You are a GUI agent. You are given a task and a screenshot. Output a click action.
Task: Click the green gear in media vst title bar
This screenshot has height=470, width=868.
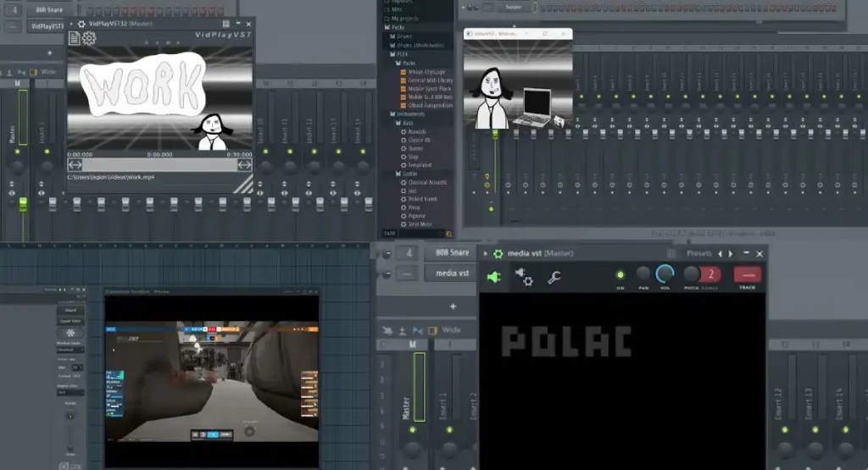(x=498, y=253)
